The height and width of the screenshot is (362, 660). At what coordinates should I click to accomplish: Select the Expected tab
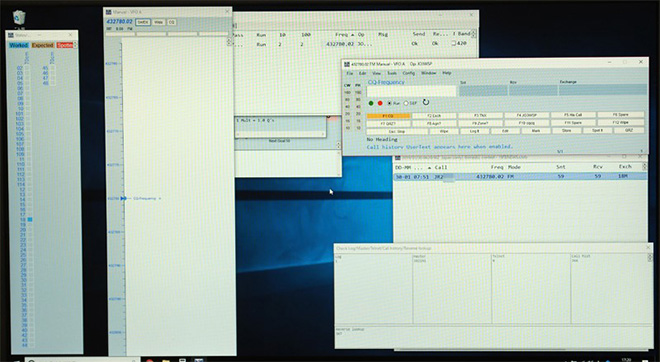(43, 45)
